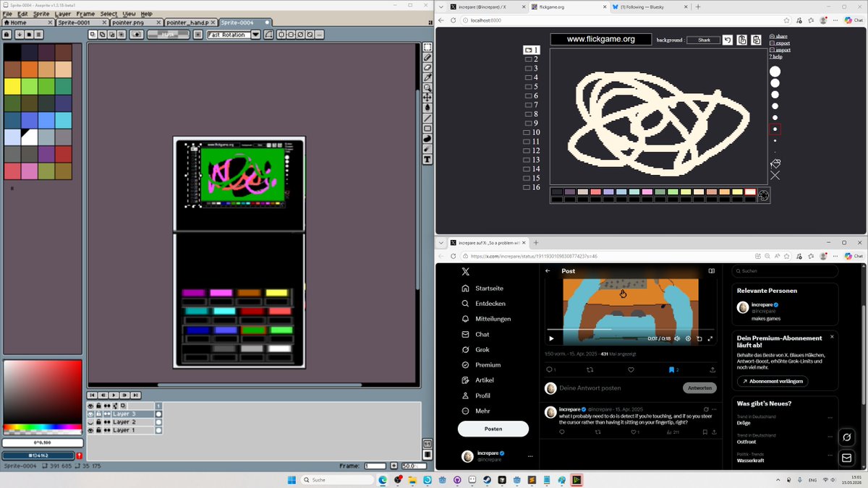Select the Pencil tool in Aseprite
Viewport: 868px width, 488px height.
[427, 57]
